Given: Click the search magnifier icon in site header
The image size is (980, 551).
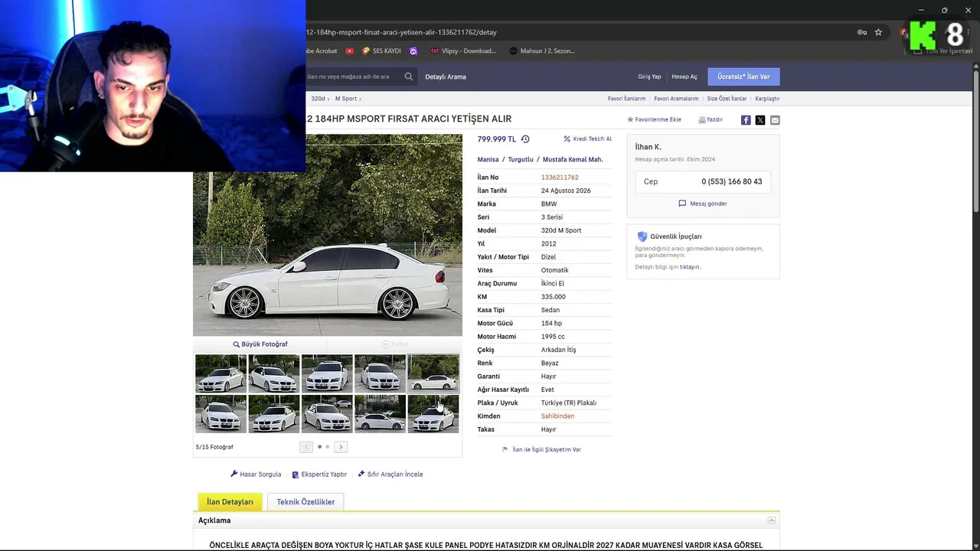Looking at the screenshot, I should (x=409, y=77).
